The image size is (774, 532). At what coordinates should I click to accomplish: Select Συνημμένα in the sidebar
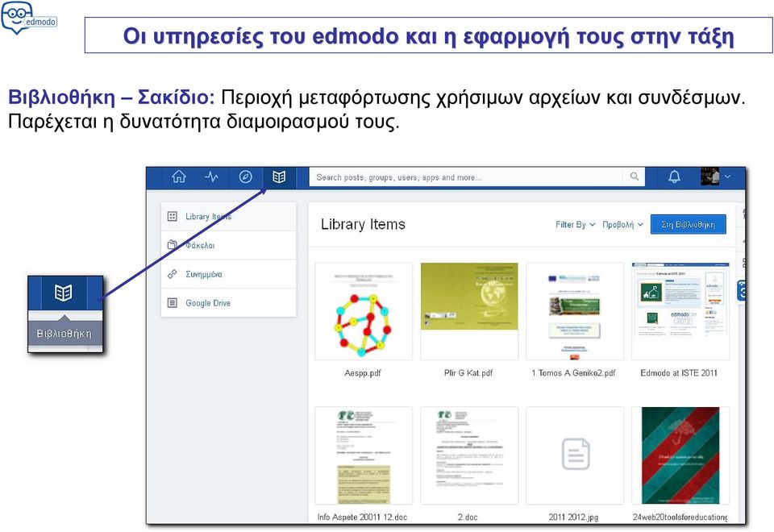[228, 274]
